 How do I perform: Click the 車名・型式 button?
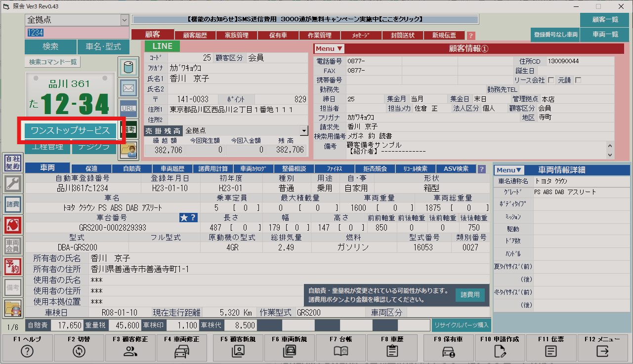103,47
